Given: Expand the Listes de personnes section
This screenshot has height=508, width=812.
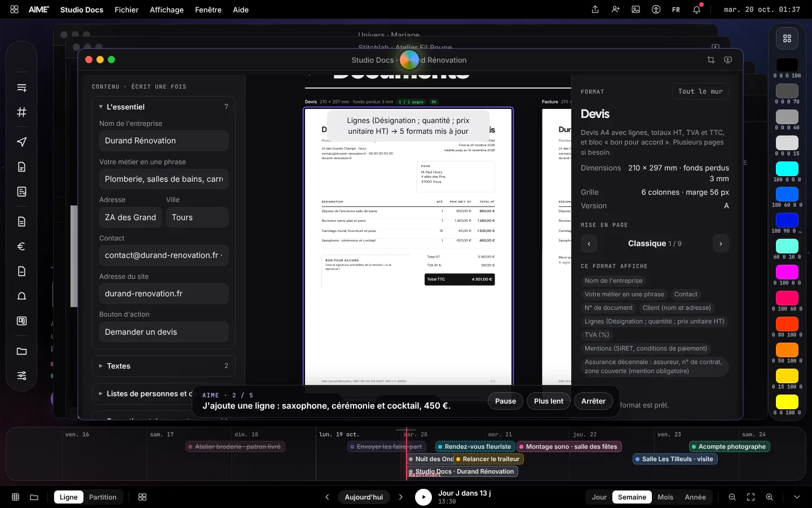Looking at the screenshot, I should (164, 394).
